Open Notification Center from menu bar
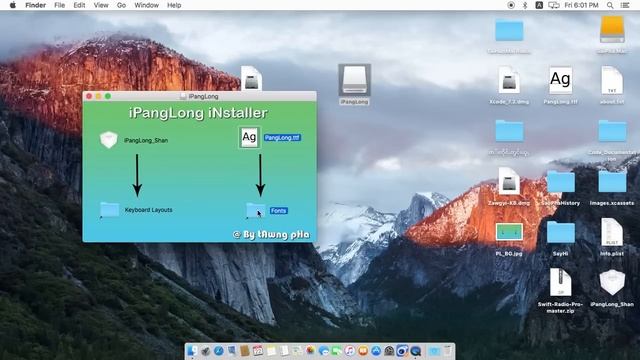This screenshot has height=360, width=640. coord(625,5)
